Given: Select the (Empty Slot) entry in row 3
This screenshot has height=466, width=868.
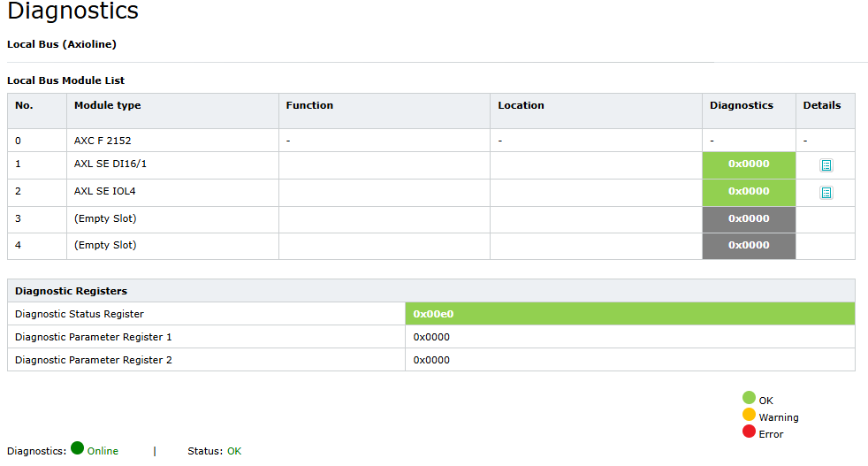Looking at the screenshot, I should click(105, 218).
